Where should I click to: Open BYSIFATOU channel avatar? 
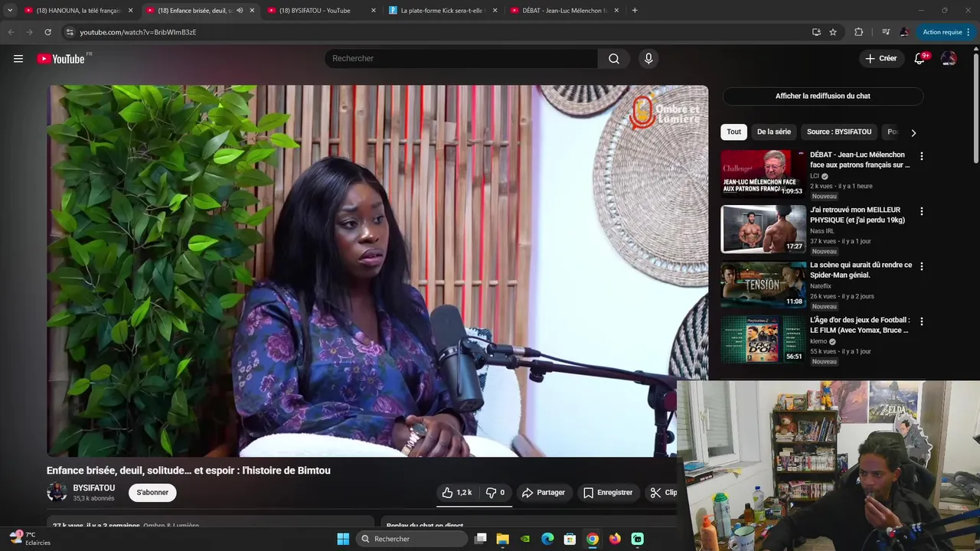pyautogui.click(x=57, y=493)
